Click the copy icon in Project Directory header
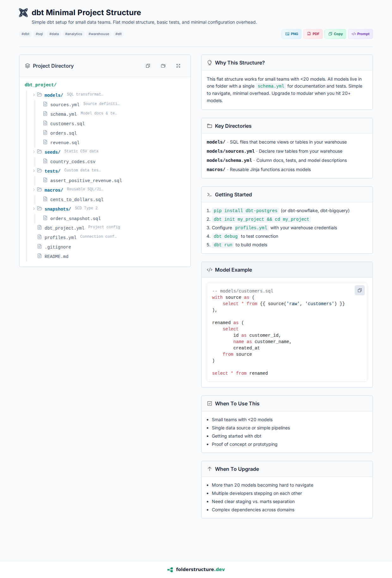This screenshot has height=578, width=392. point(148,66)
